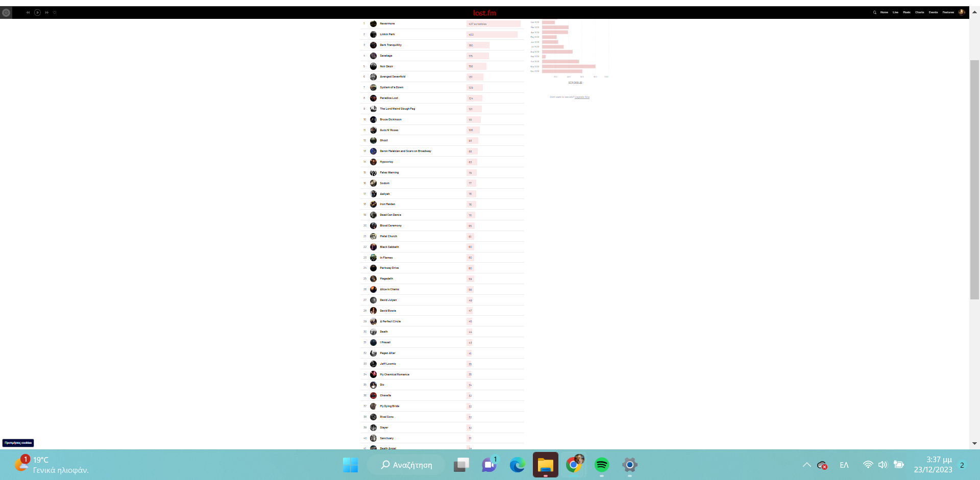Play the track in the top player
980x480 pixels.
point(37,12)
